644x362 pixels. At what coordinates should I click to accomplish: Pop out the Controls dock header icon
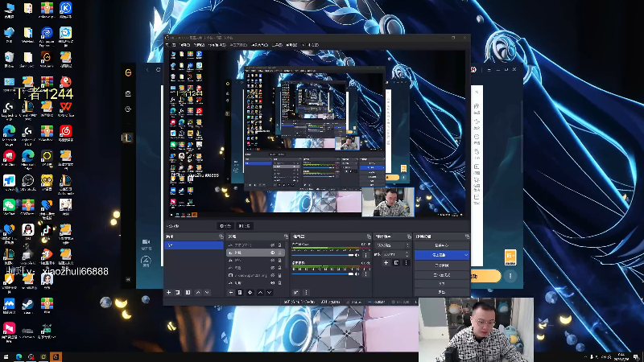pos(467,237)
